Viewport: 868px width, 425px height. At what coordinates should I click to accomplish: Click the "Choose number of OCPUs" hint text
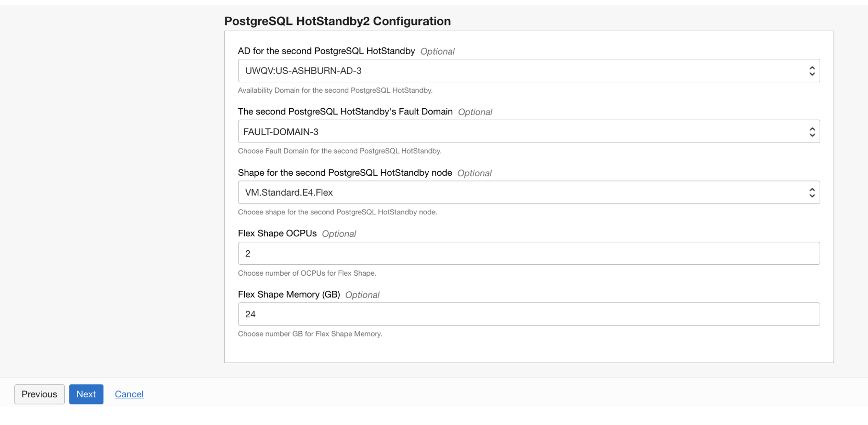pos(307,273)
